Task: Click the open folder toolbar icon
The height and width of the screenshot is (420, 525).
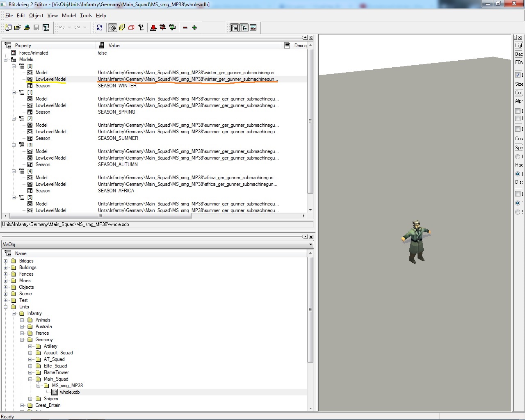Action: click(x=17, y=27)
